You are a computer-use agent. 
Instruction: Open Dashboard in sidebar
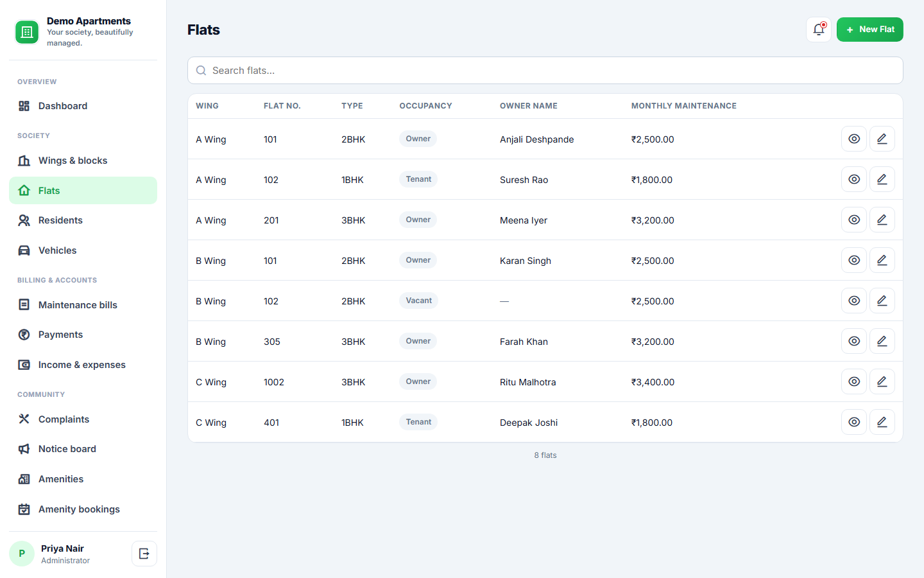pyautogui.click(x=83, y=106)
